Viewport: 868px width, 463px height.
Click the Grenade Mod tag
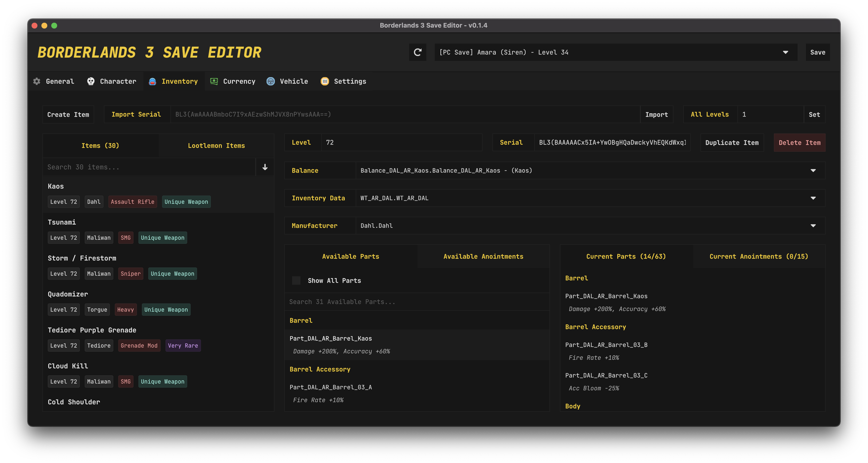tap(139, 345)
